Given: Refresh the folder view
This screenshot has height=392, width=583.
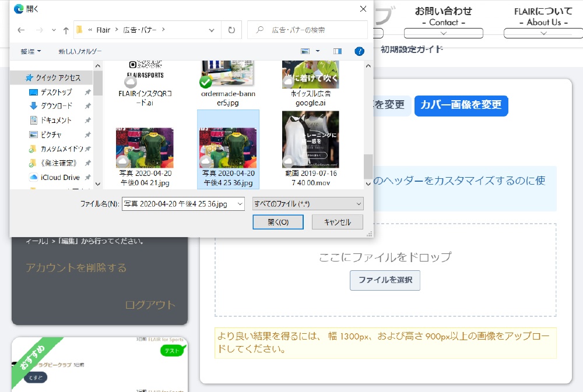Looking at the screenshot, I should click(x=231, y=30).
